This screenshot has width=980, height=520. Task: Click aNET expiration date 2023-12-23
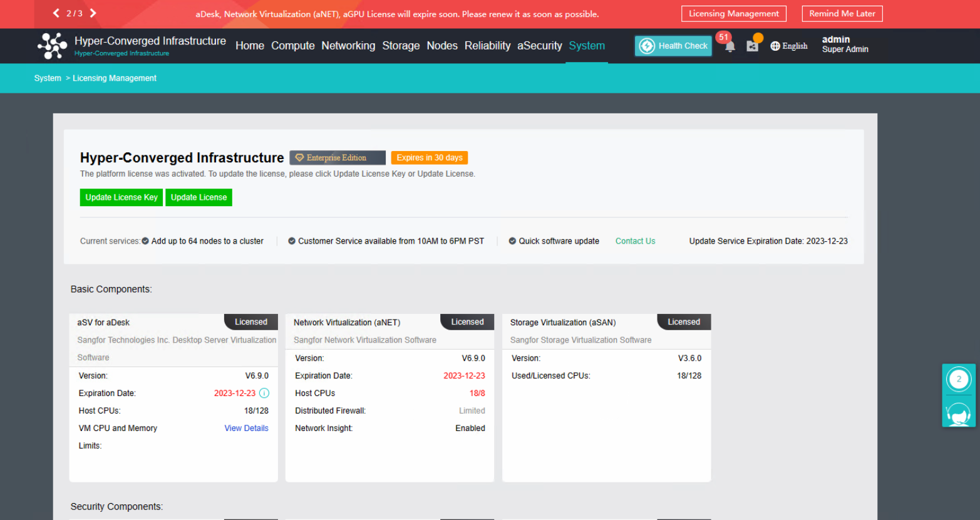(x=464, y=376)
